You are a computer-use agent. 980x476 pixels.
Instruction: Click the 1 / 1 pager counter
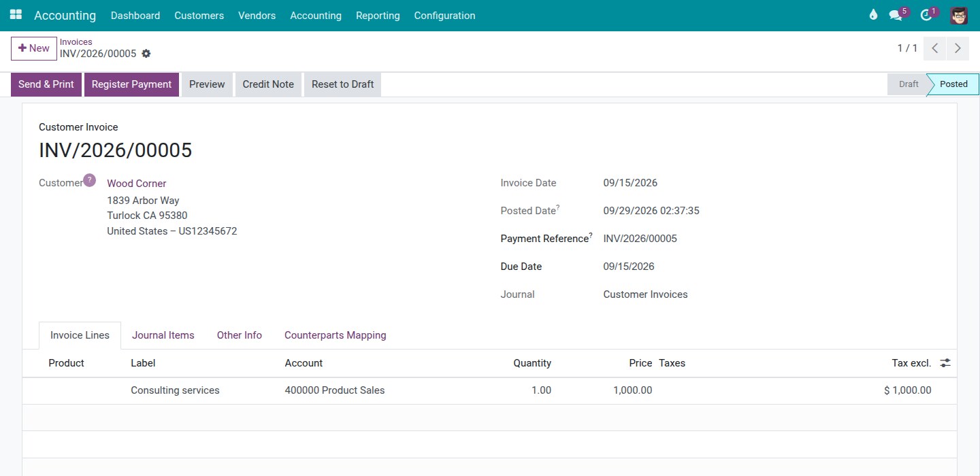coord(907,48)
